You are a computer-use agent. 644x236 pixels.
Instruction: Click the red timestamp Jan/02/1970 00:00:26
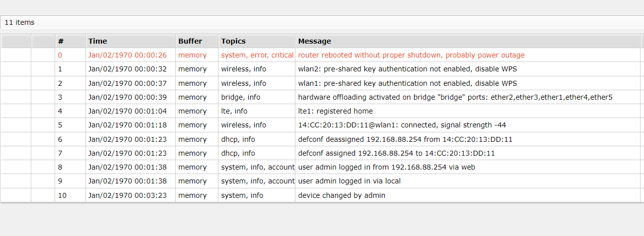(127, 55)
